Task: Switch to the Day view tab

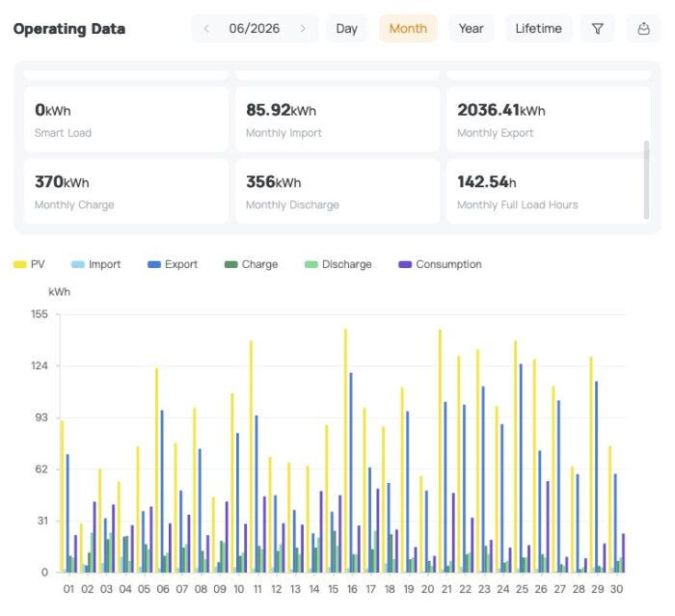Action: tap(346, 29)
